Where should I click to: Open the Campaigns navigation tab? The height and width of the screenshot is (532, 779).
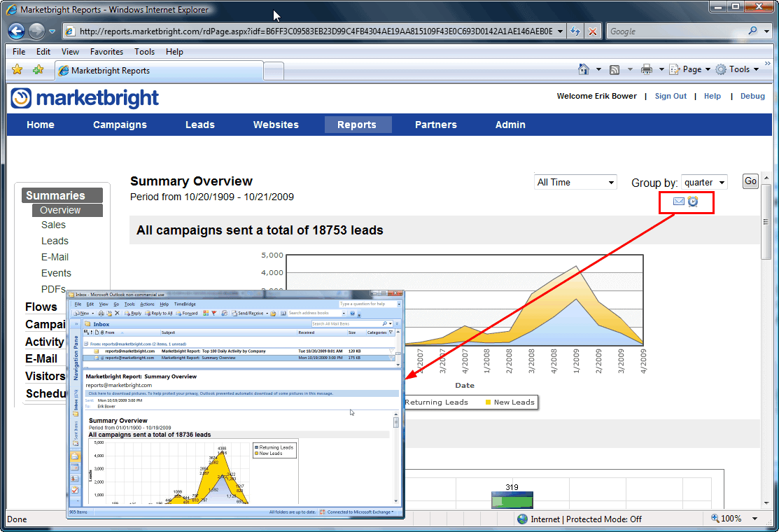click(x=120, y=125)
